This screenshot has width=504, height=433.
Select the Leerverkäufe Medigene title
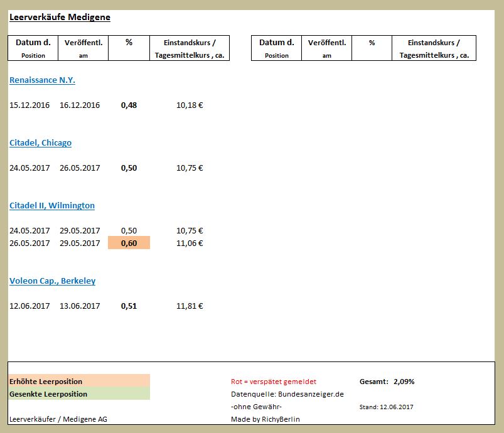point(60,17)
